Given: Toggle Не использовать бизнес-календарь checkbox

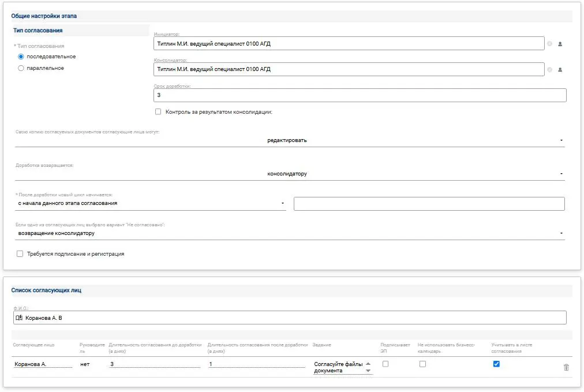Looking at the screenshot, I should (422, 364).
